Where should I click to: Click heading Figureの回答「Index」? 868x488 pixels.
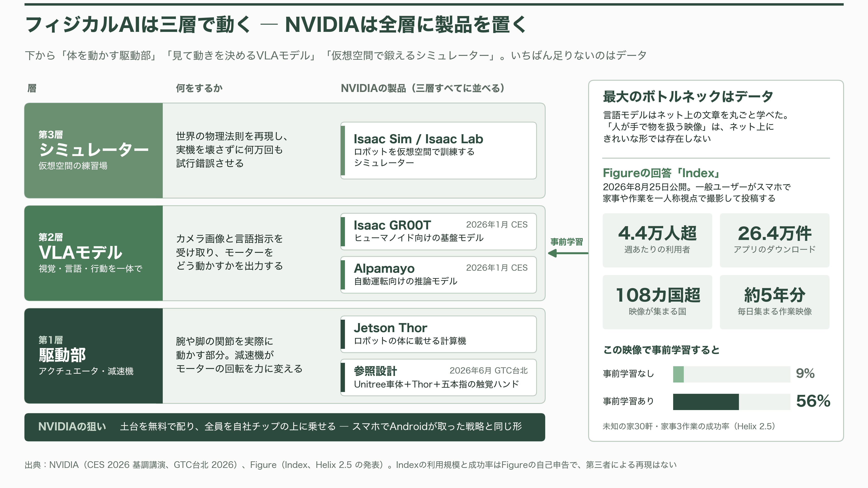(x=661, y=173)
